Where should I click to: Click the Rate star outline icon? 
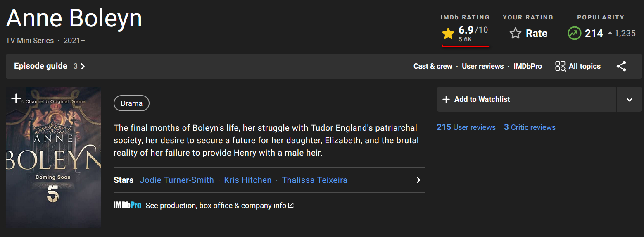click(x=515, y=34)
